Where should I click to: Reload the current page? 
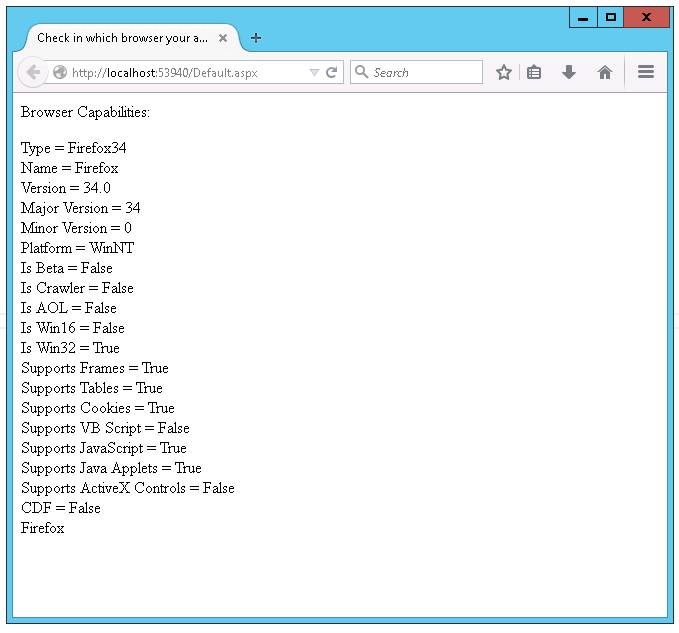332,72
